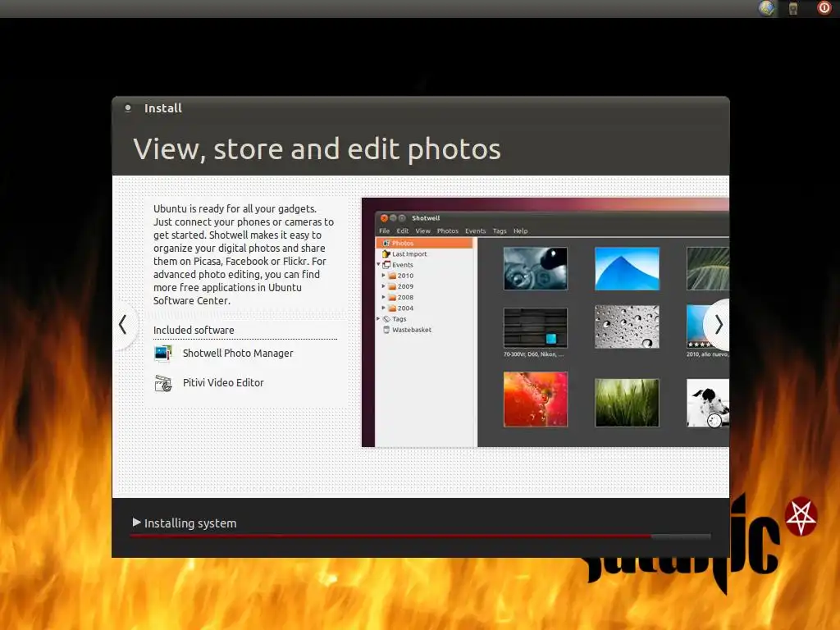
Task: Advance to the next slide with right arrow
Action: tap(719, 325)
